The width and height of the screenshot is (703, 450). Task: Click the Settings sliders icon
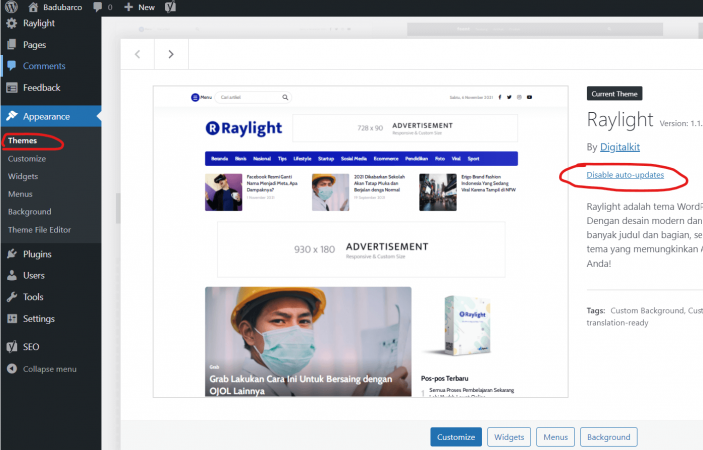click(12, 318)
